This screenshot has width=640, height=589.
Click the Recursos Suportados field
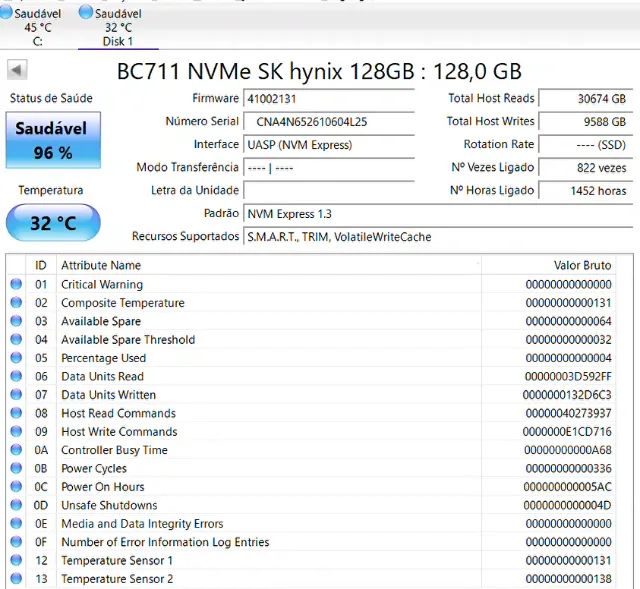click(x=438, y=237)
